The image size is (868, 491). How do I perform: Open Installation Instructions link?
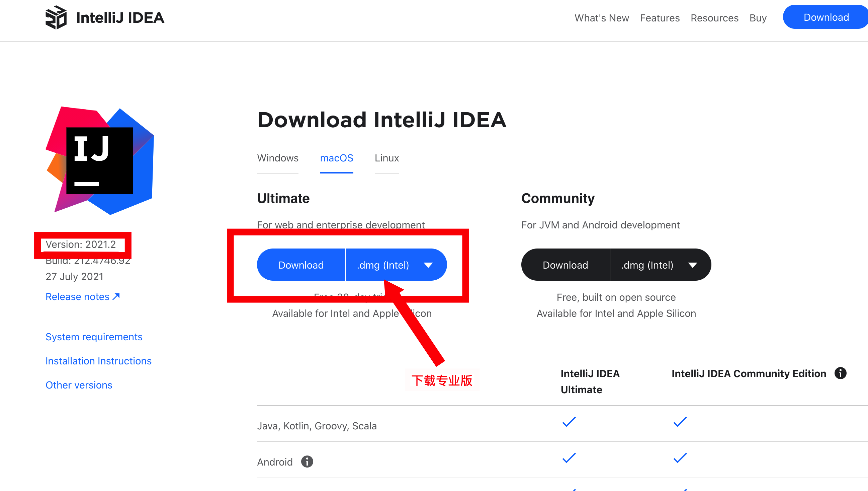click(x=98, y=360)
